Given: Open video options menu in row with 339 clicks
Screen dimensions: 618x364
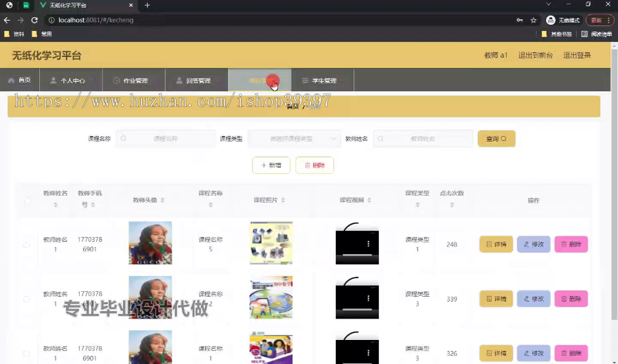Looking at the screenshot, I should pos(368,299).
